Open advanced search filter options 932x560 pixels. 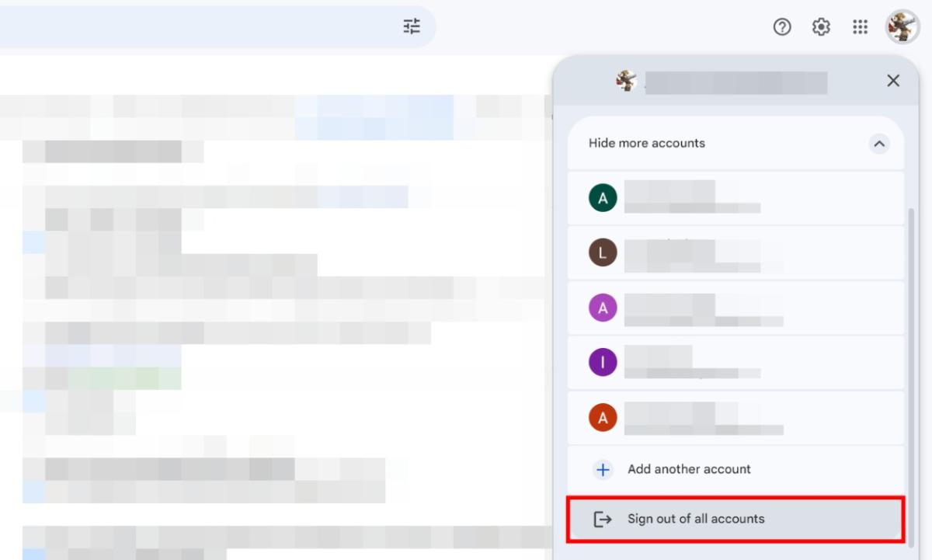(411, 26)
